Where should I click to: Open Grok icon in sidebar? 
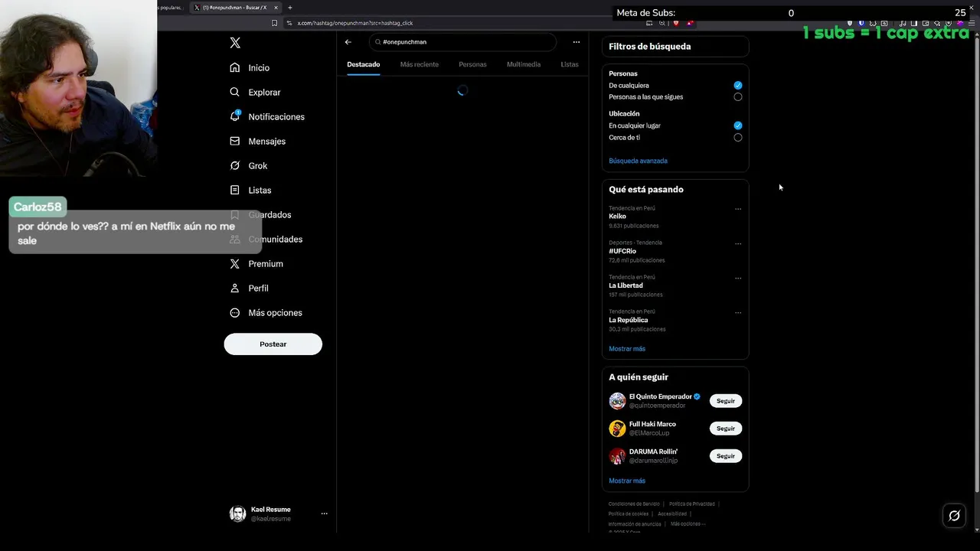(x=235, y=165)
